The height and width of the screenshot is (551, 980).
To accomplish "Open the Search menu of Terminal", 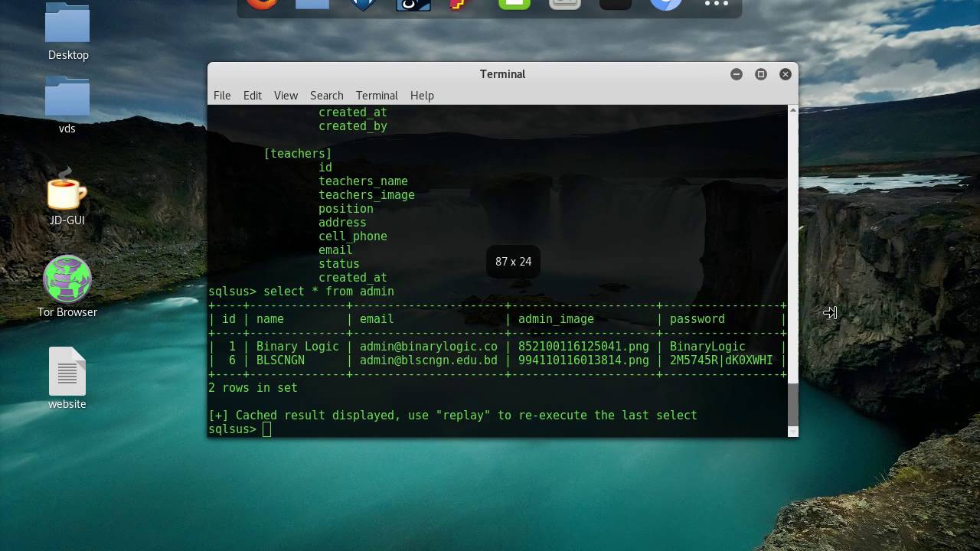I will pyautogui.click(x=326, y=95).
